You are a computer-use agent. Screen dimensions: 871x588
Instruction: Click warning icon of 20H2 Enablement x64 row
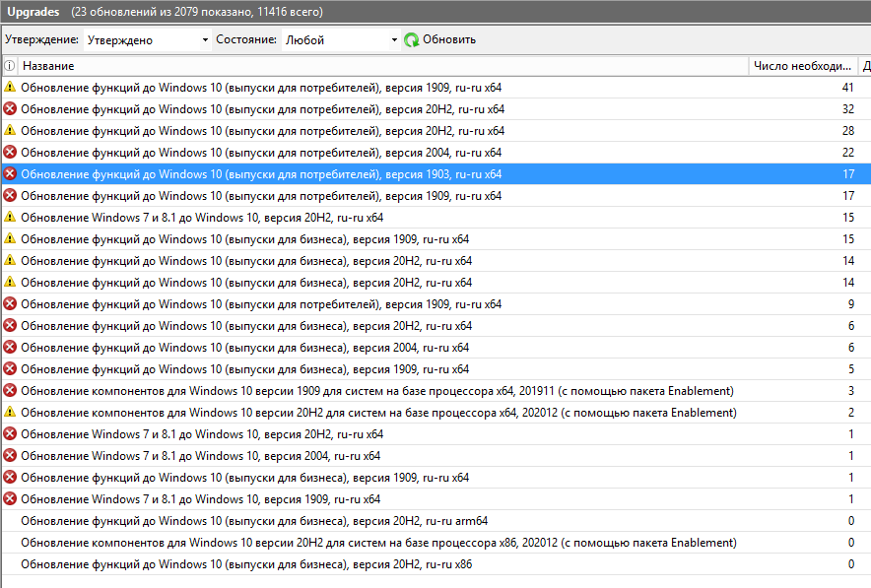(x=10, y=412)
